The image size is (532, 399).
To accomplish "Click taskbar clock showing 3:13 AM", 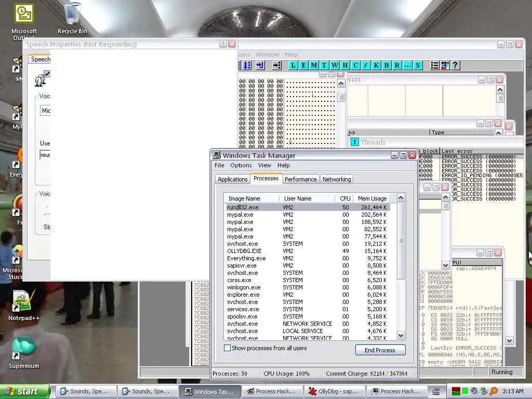I will (x=513, y=391).
